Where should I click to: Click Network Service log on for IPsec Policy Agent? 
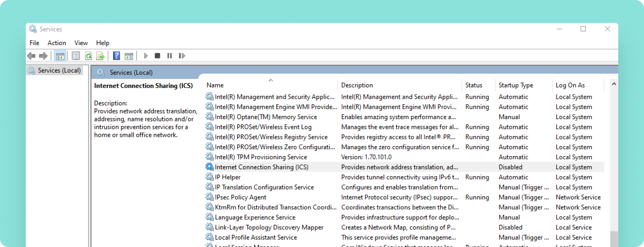tap(578, 197)
